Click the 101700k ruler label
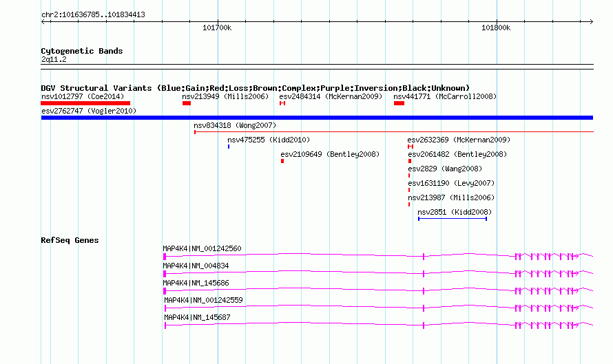 [x=217, y=28]
